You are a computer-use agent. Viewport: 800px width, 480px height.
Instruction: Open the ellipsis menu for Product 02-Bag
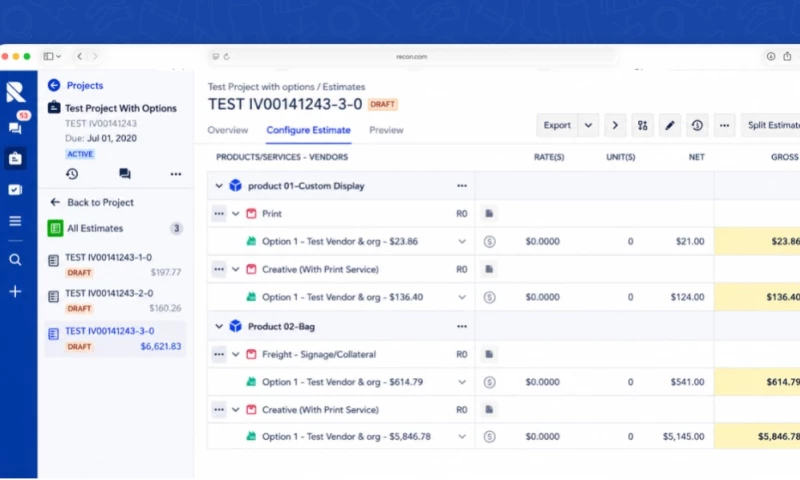coord(462,326)
